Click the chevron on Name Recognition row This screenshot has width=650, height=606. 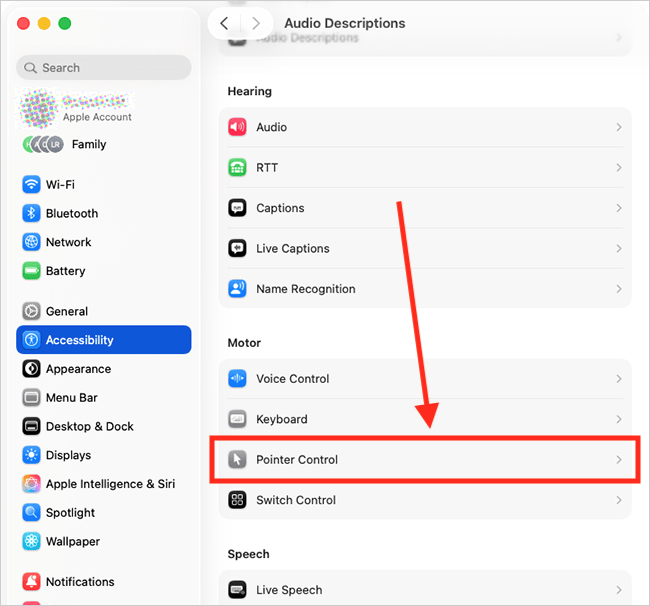tap(619, 289)
